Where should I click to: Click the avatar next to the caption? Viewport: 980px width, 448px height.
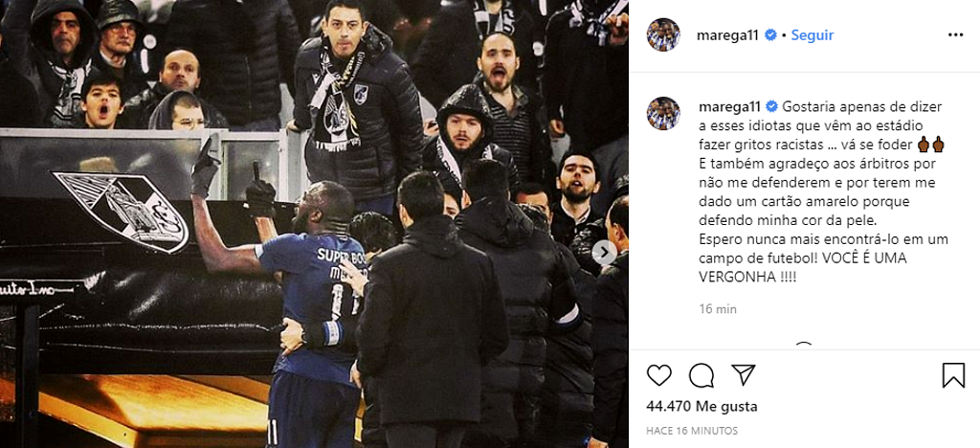coord(663,113)
